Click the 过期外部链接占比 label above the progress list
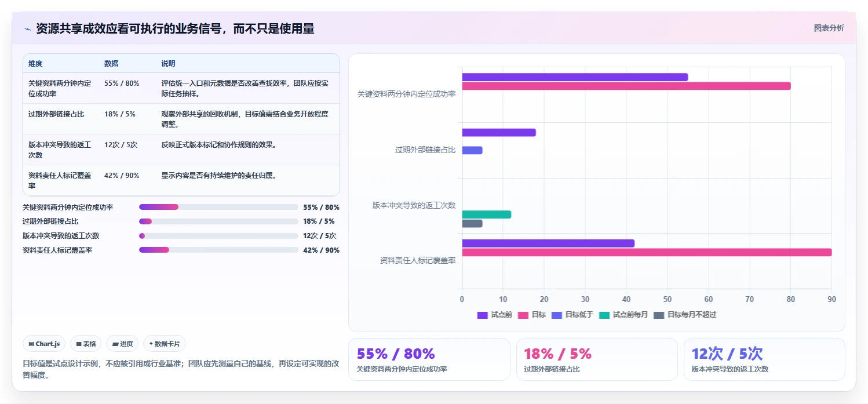The height and width of the screenshot is (404, 868). point(50,221)
